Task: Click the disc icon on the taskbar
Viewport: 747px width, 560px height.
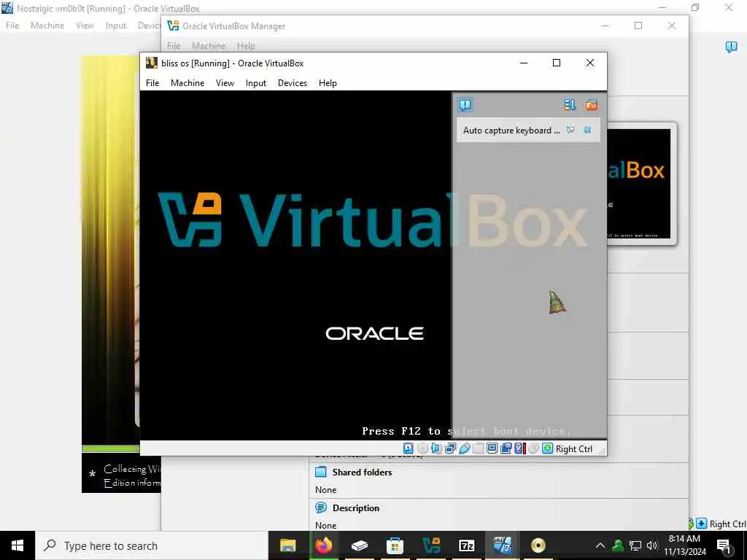Action: coord(538,545)
